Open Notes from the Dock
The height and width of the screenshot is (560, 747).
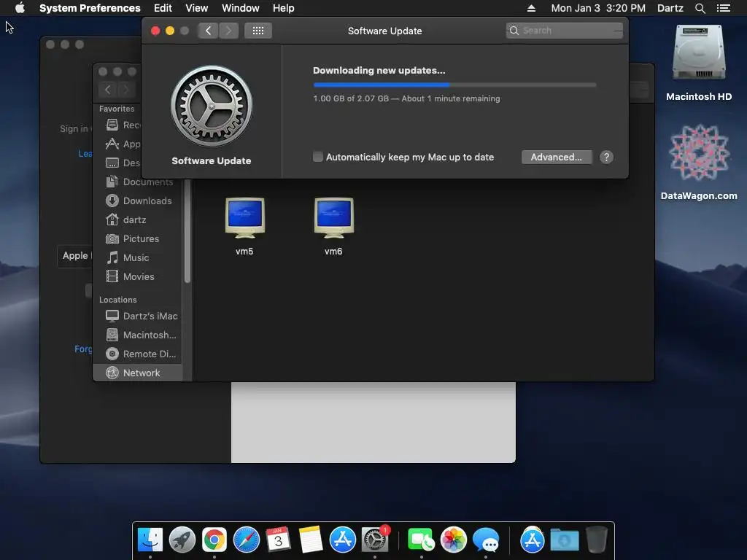(x=310, y=540)
